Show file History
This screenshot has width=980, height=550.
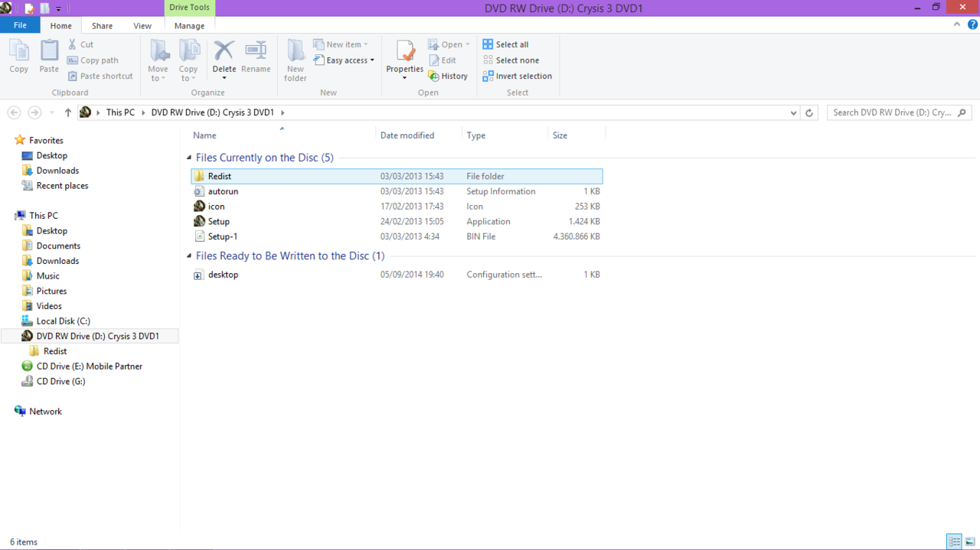tap(448, 76)
